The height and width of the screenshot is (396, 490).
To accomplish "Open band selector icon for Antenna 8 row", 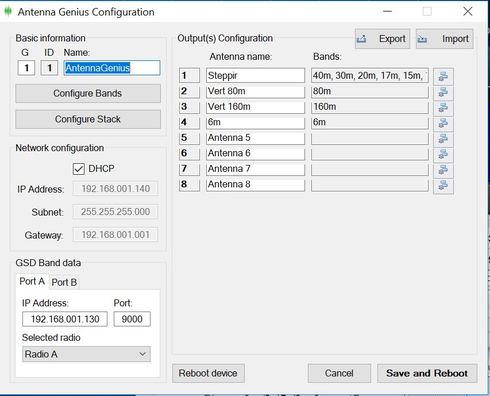I will click(443, 186).
